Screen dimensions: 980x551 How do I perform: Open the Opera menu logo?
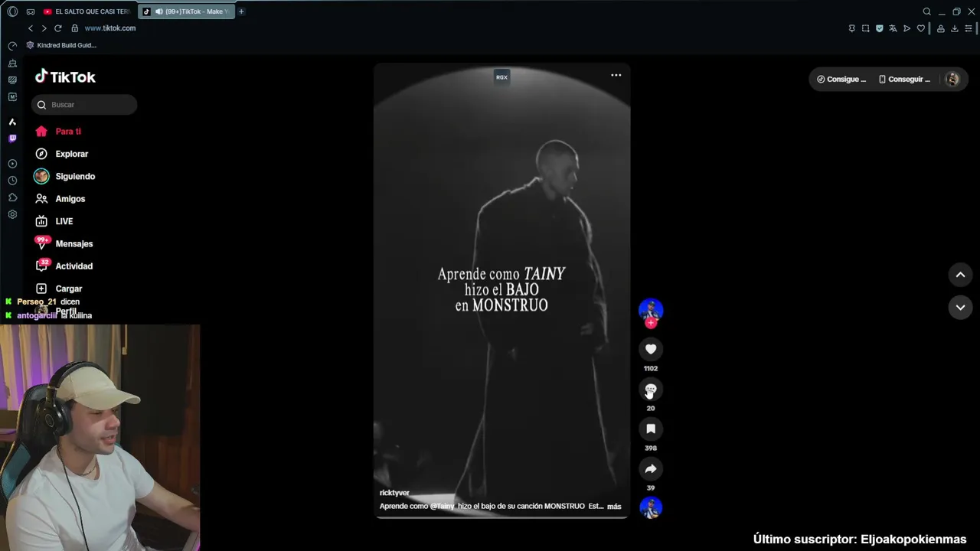(12, 11)
